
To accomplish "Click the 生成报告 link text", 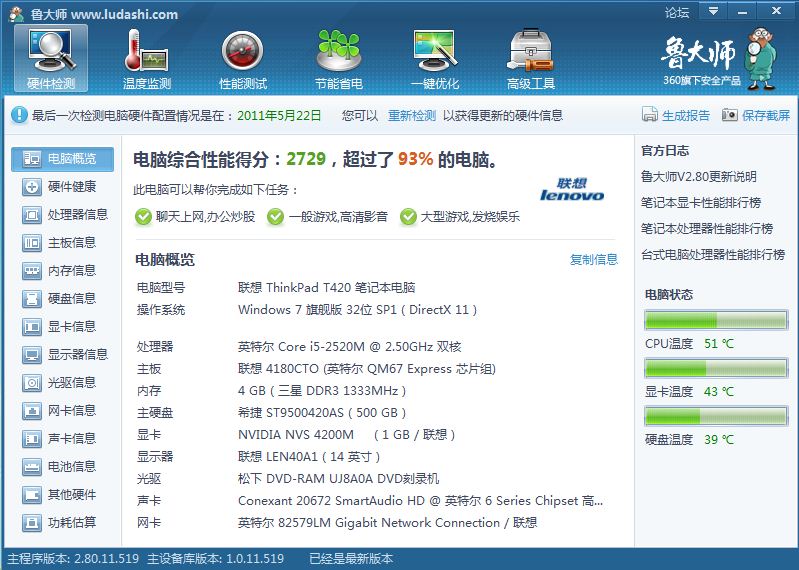I will pos(686,116).
